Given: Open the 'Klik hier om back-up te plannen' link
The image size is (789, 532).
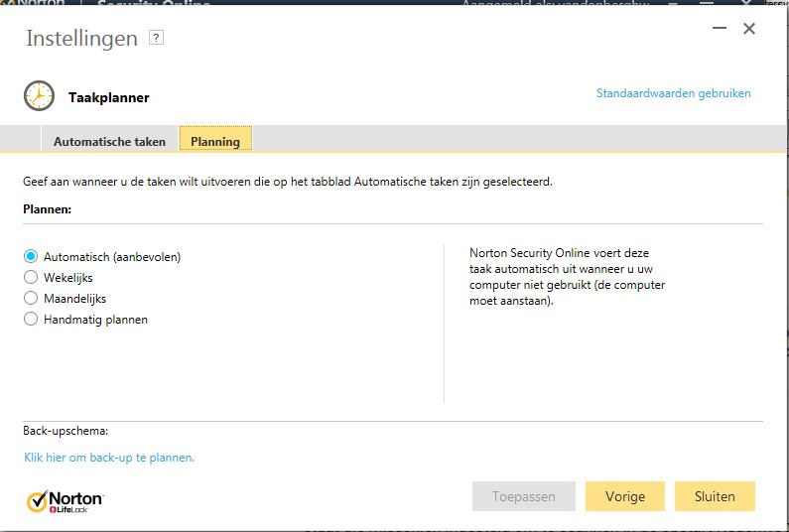Looking at the screenshot, I should (x=109, y=458).
